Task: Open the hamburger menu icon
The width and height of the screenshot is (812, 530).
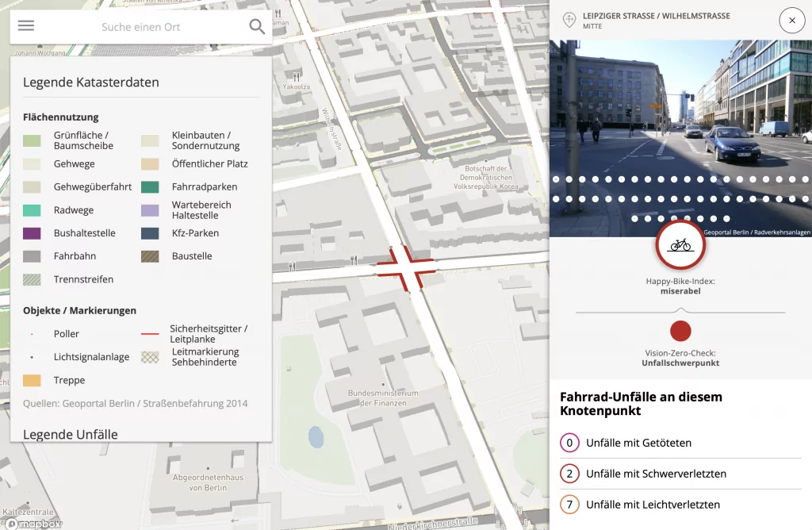Action: pyautogui.click(x=26, y=25)
